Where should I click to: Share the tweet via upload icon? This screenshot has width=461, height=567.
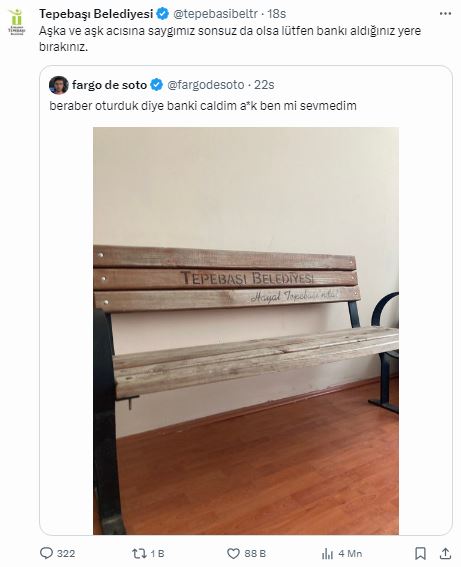coord(445,553)
